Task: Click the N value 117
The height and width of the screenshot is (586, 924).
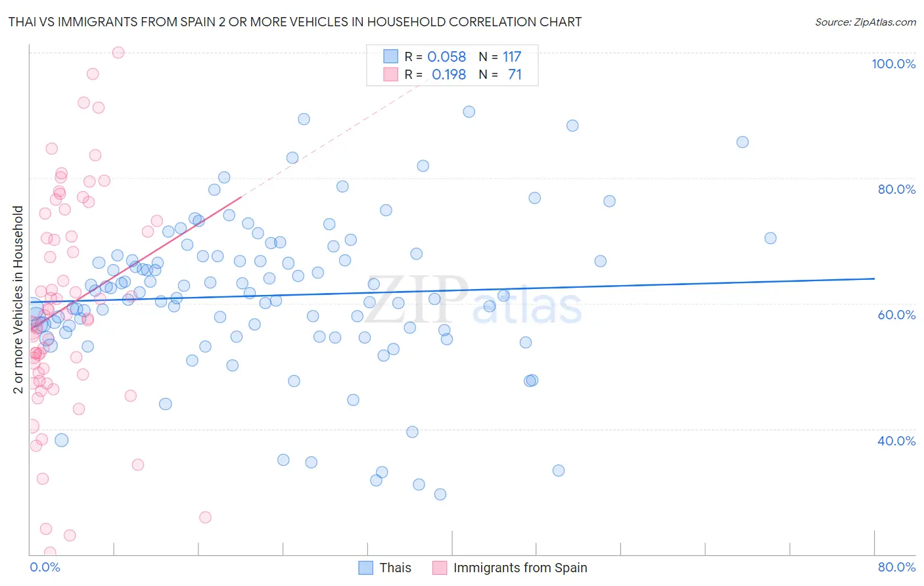Action: pos(512,56)
